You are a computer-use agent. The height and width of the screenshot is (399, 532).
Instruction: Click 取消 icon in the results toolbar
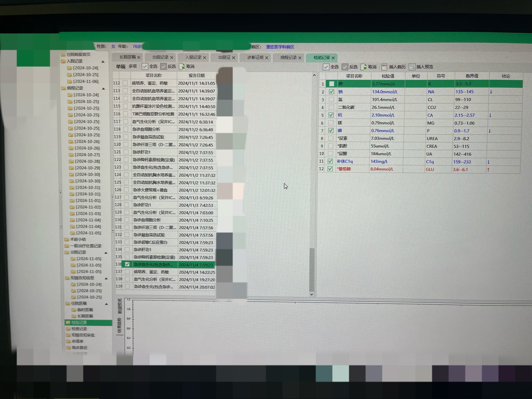click(363, 67)
